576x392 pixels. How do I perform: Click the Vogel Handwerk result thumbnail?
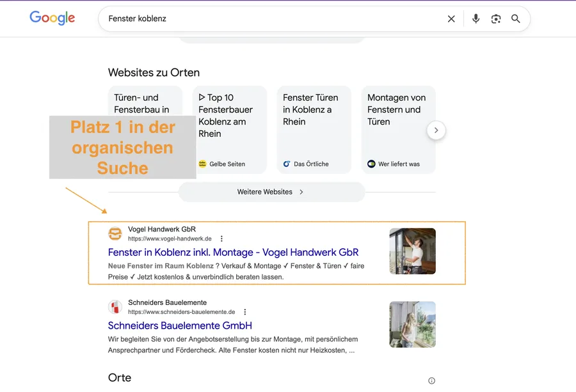coord(412,251)
